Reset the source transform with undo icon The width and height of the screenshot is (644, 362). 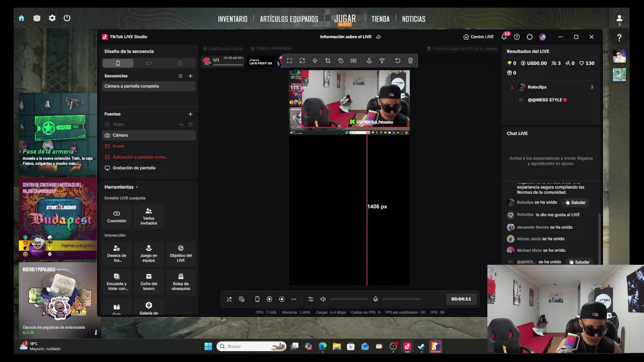397,61
